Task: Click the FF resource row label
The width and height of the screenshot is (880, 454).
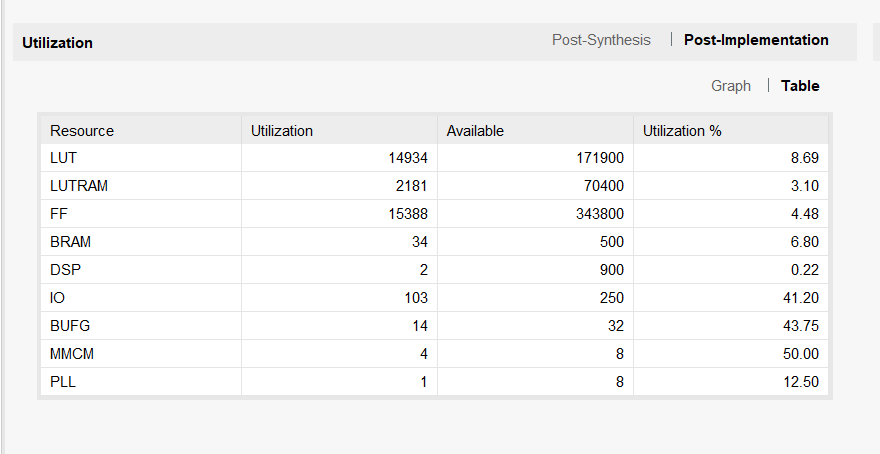Action: click(x=59, y=214)
